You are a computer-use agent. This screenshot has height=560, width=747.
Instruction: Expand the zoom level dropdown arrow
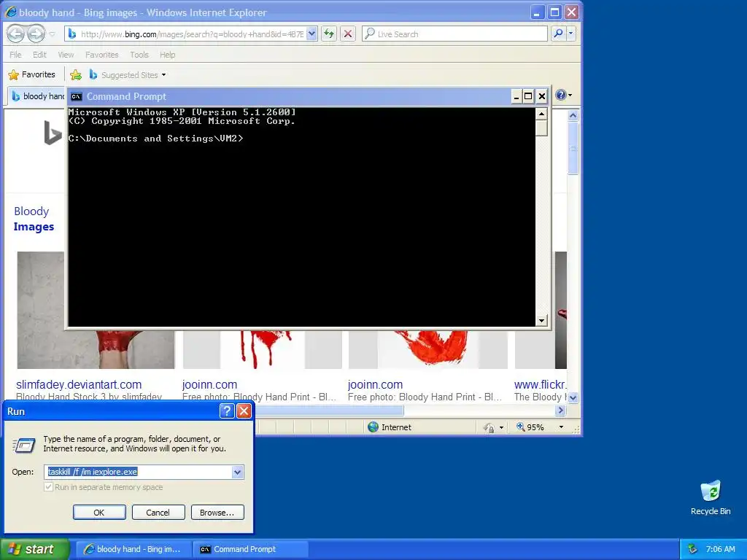point(561,427)
